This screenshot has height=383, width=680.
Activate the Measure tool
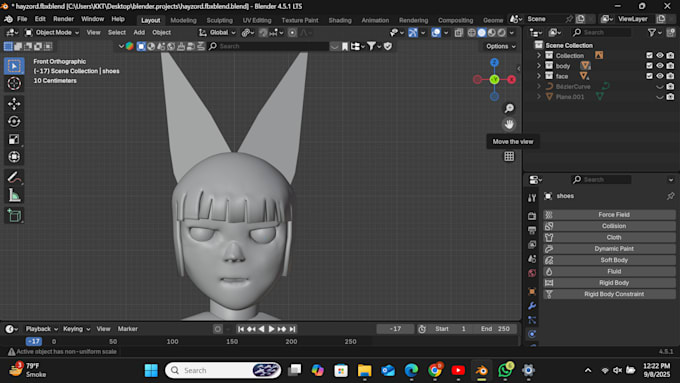pos(14,195)
